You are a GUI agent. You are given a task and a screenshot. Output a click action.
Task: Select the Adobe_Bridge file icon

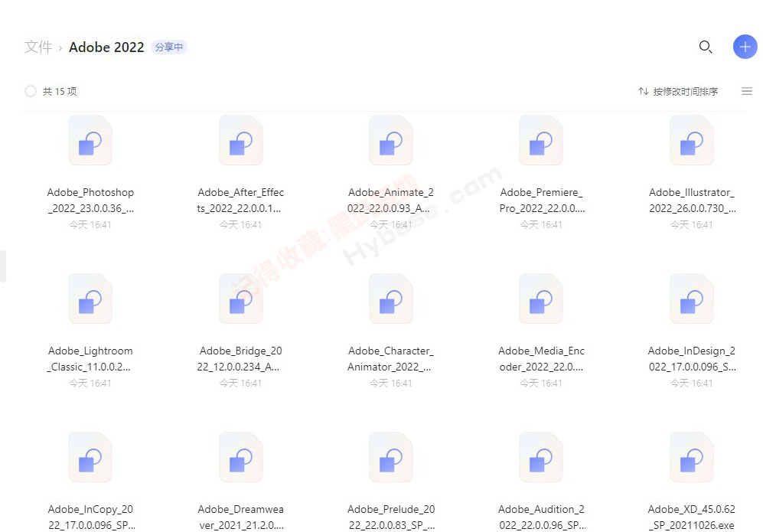point(240,299)
